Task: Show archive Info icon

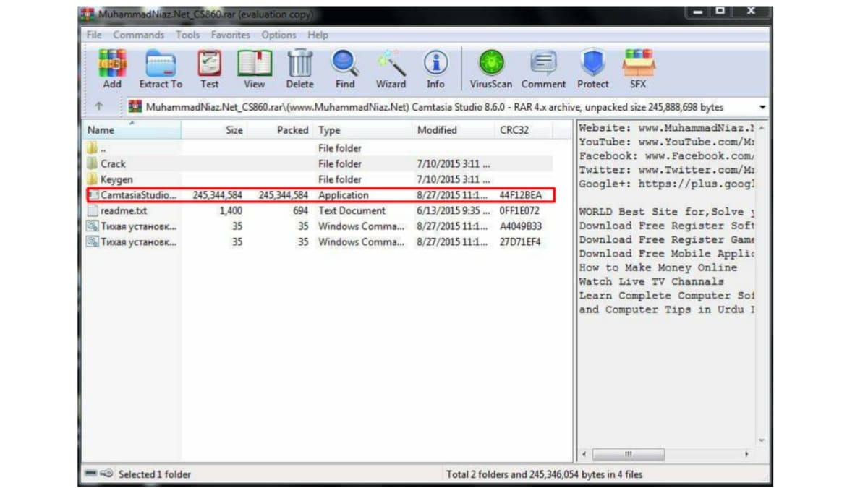Action: coord(435,64)
